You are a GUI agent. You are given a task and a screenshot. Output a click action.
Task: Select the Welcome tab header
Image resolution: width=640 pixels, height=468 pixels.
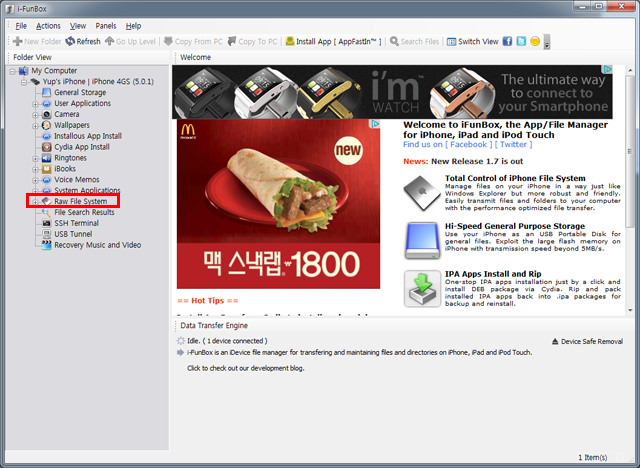point(196,57)
